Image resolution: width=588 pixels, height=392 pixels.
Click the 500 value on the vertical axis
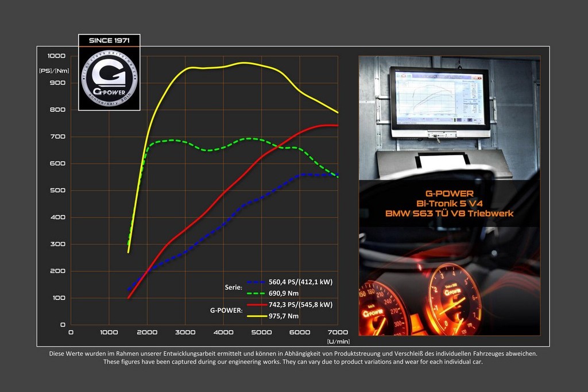pyautogui.click(x=57, y=191)
